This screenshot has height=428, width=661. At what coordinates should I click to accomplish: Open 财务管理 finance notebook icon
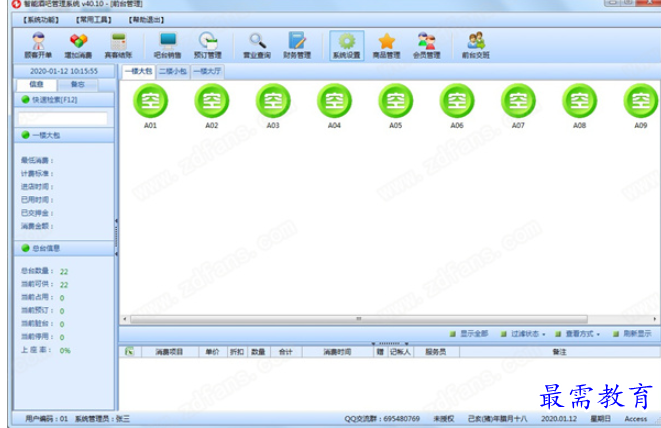297,46
